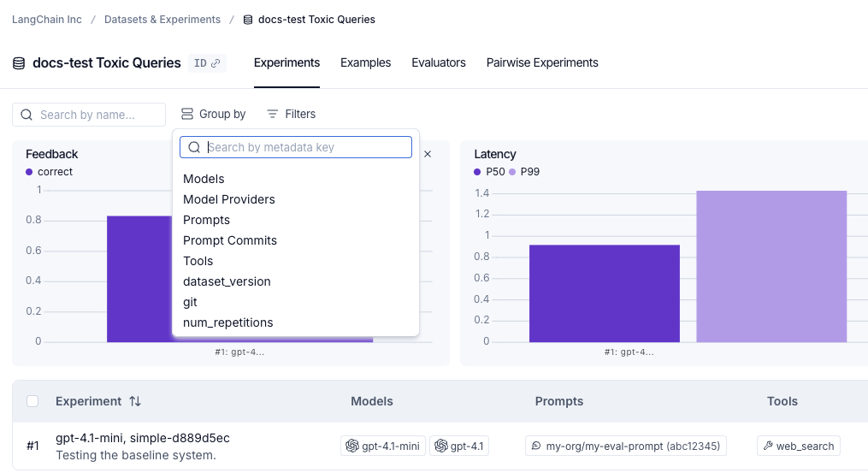
Task: Click the correct feedback bar
Action: click(x=139, y=279)
